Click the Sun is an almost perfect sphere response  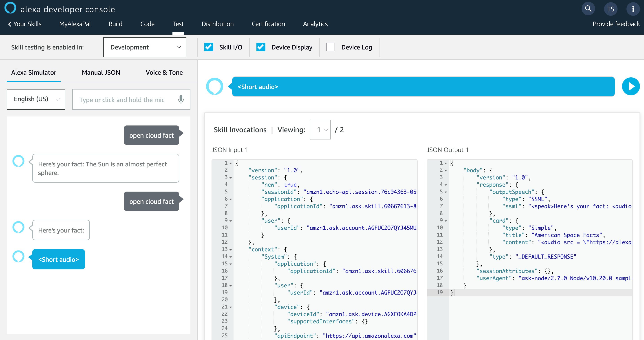[106, 168]
